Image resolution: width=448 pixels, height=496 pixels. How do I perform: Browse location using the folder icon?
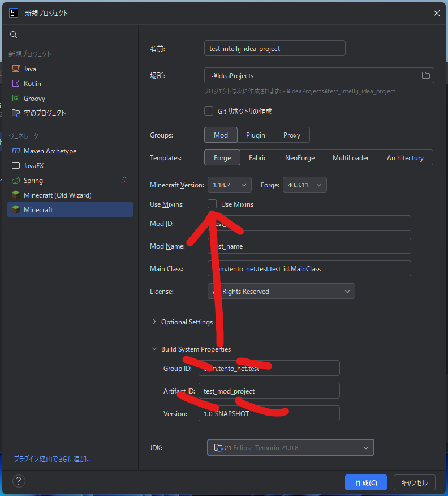(426, 75)
